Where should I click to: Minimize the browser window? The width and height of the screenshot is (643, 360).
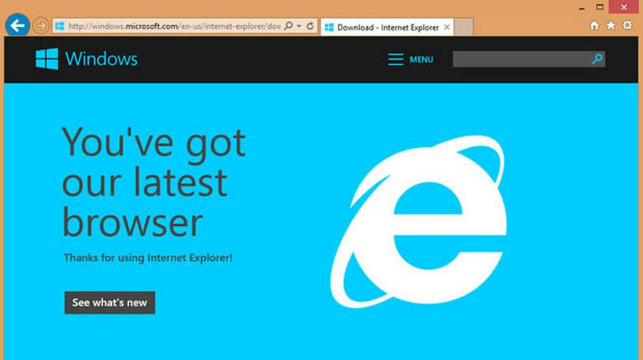point(581,8)
